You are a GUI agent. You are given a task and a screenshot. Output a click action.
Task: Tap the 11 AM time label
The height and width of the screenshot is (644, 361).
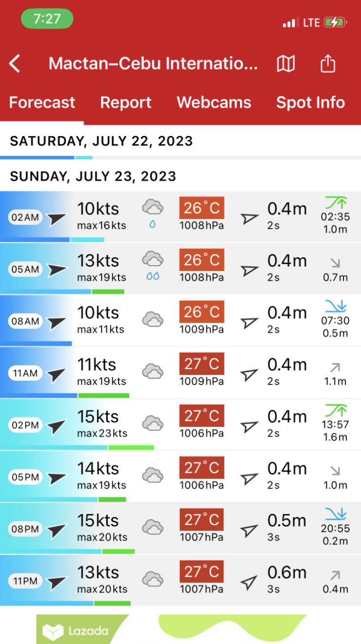point(25,373)
